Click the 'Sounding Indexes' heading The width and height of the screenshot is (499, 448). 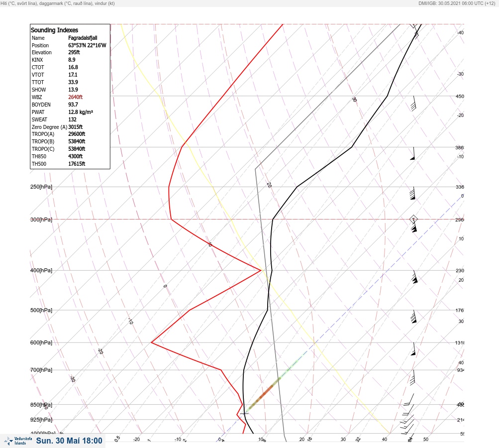pyautogui.click(x=54, y=30)
